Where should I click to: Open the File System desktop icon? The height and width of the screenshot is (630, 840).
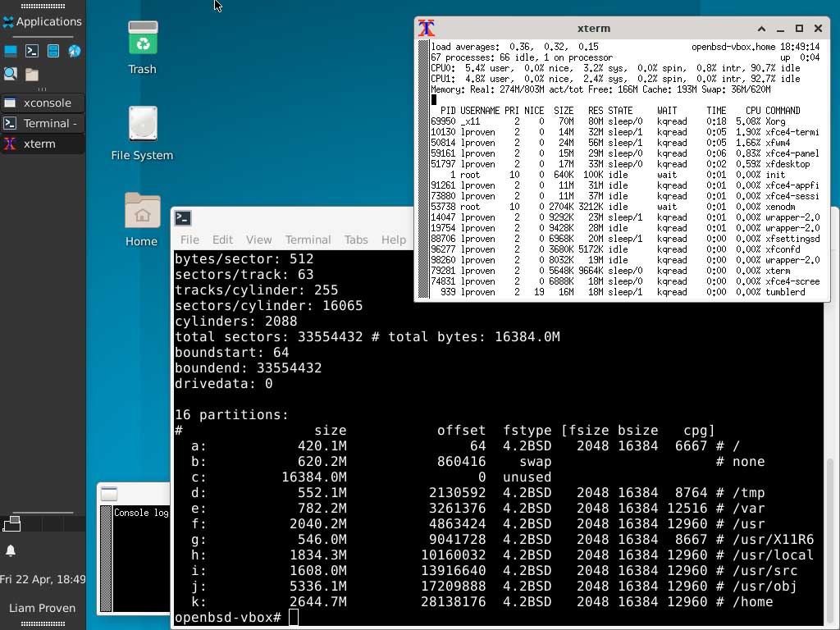click(142, 132)
